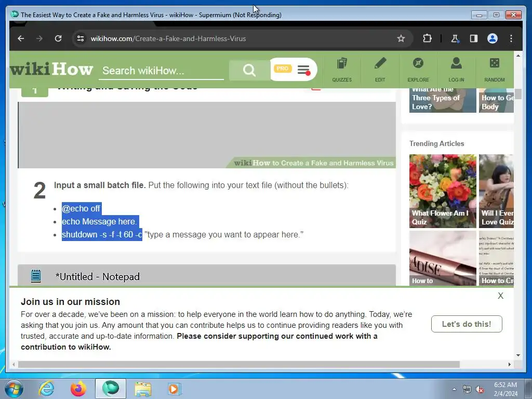This screenshot has height=399, width=532.
Task: Toggle the browser side panel icon
Action: 474,38
